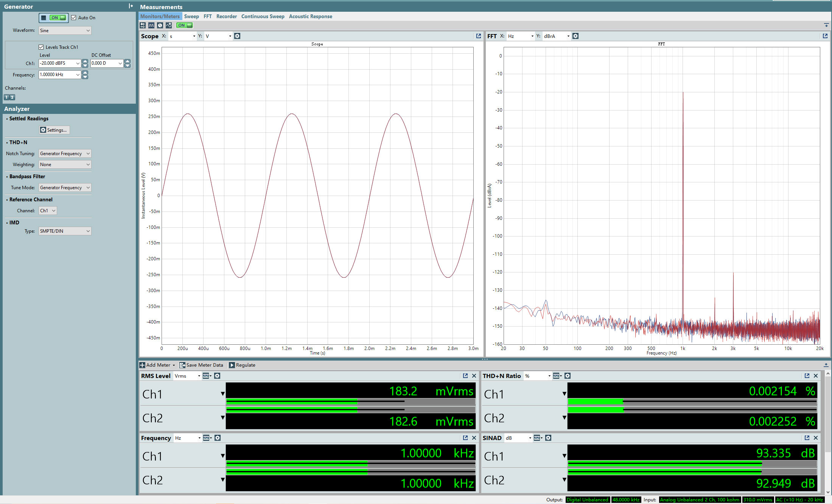
Task: Close the Frequency meter
Action: pos(474,438)
